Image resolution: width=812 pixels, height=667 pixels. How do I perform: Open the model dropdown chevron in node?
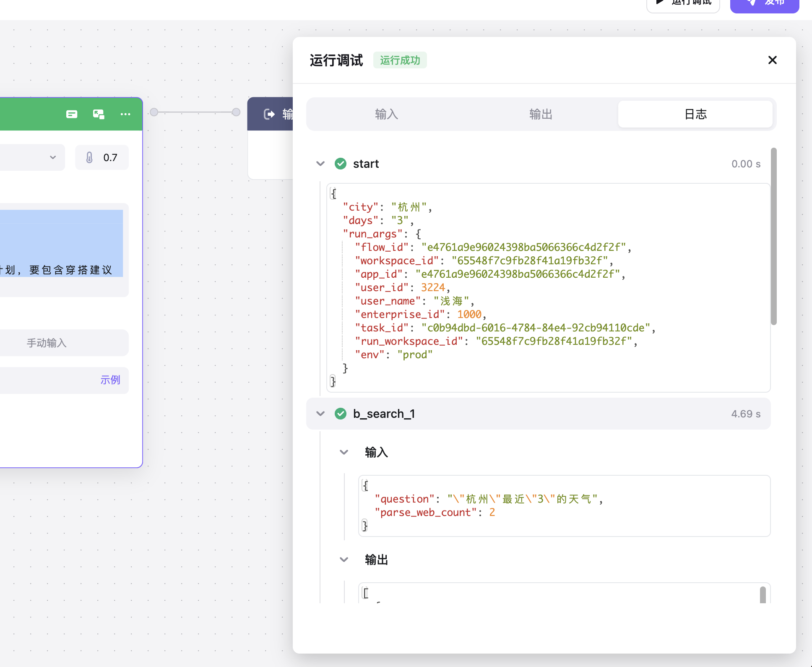pos(53,157)
